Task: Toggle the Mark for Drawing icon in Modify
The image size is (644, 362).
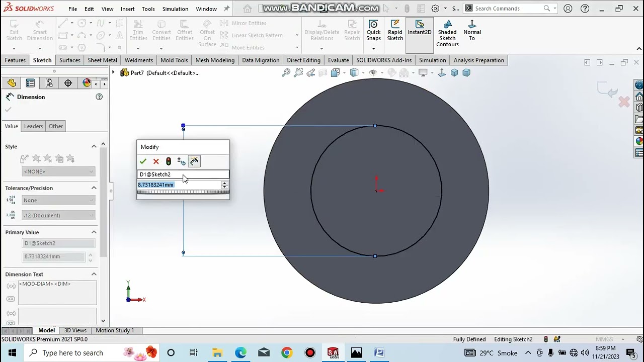Action: click(x=194, y=161)
